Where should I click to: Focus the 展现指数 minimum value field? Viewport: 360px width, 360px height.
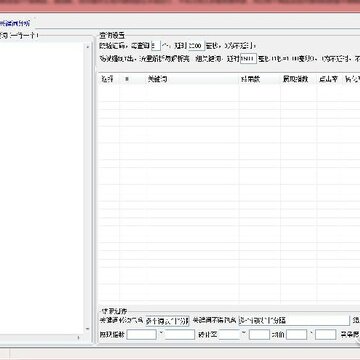click(142, 334)
